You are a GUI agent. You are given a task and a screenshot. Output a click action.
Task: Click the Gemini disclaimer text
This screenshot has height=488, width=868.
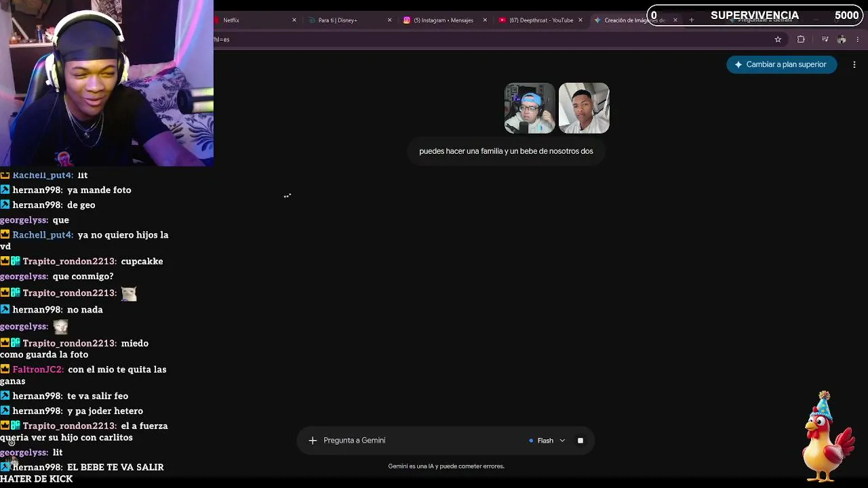(446, 466)
